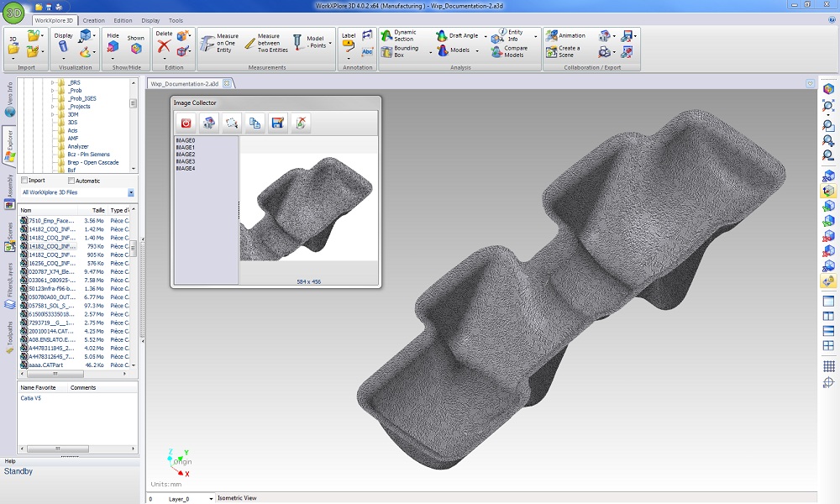Switch to the Creation ribbon tab
Screen dimensions: 840x504
(x=93, y=20)
